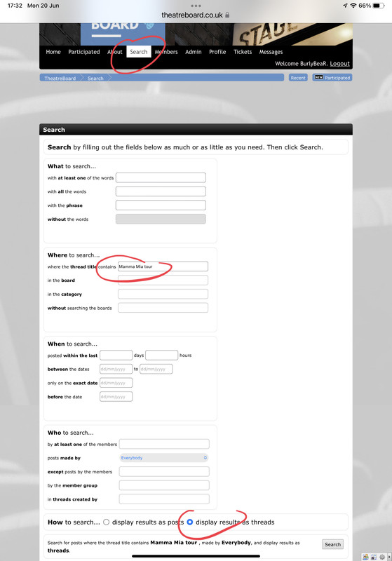Click the only on exact date field
The image size is (392, 561).
116,382
